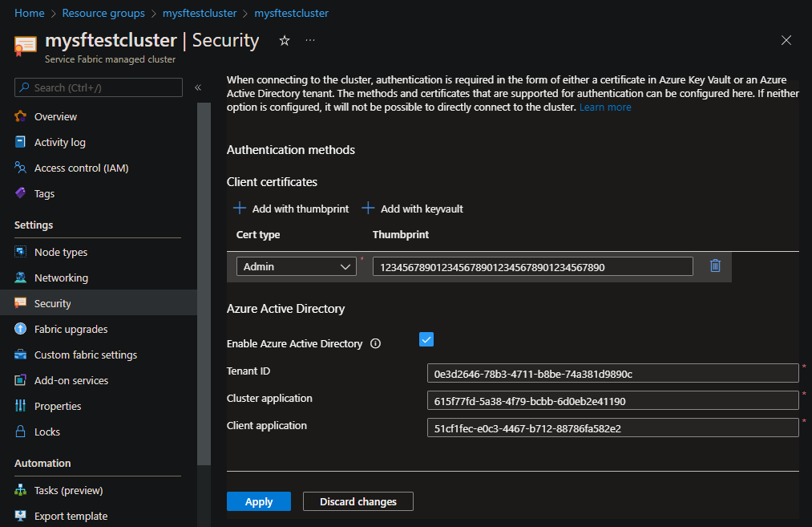812x527 pixels.
Task: Open the ellipsis more options menu
Action: [310, 41]
